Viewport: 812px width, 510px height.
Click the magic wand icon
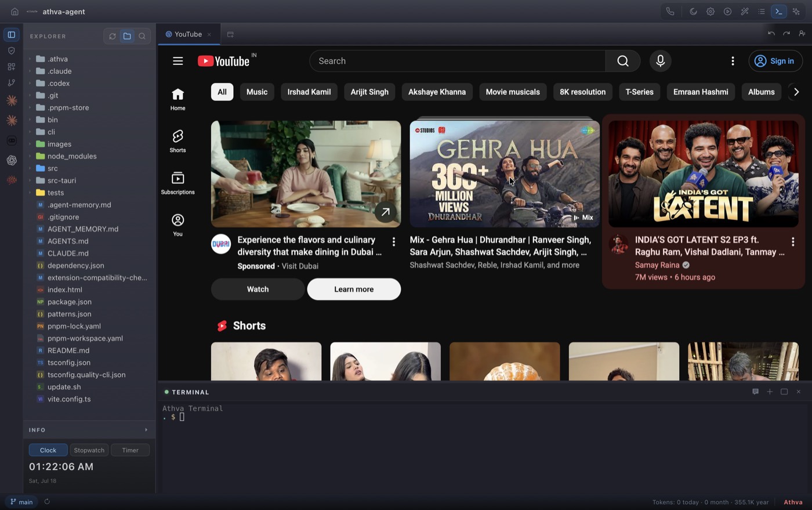tap(745, 12)
